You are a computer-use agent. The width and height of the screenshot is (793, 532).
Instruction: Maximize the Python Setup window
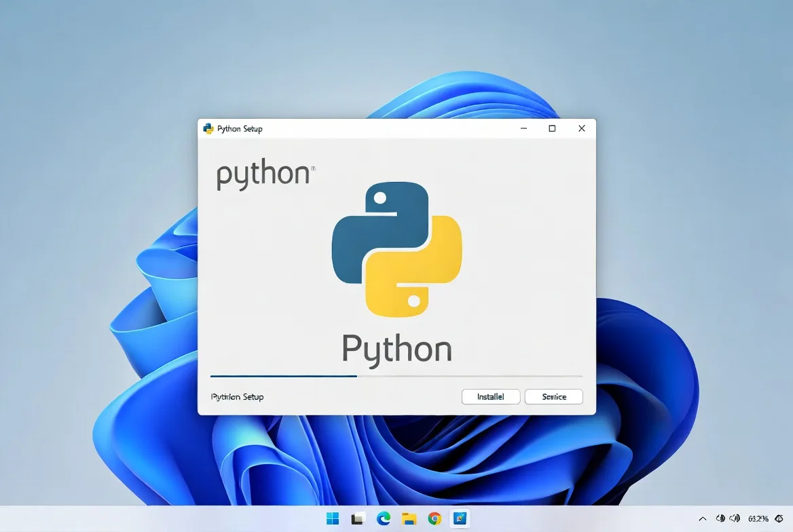tap(552, 128)
